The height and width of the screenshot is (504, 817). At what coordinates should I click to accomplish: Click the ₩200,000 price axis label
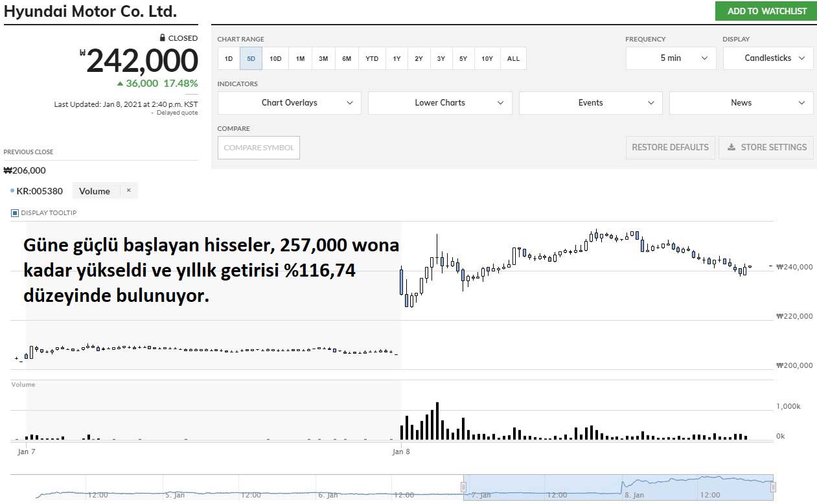pyautogui.click(x=794, y=365)
